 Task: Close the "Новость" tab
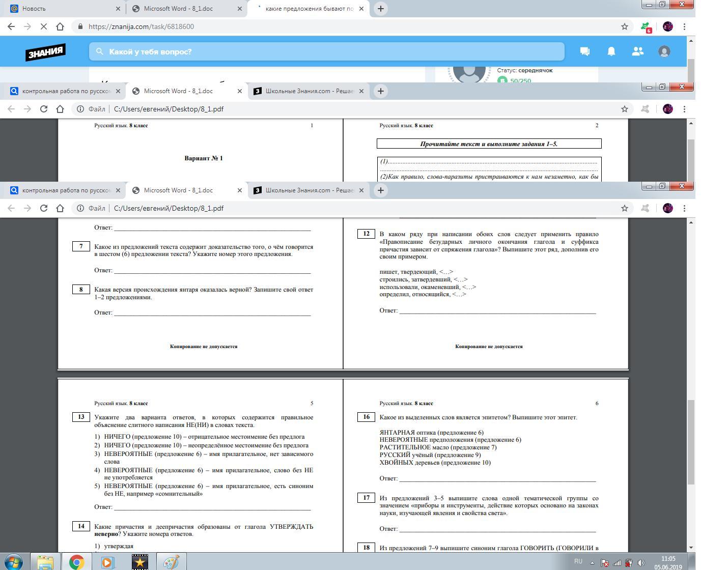click(x=118, y=9)
